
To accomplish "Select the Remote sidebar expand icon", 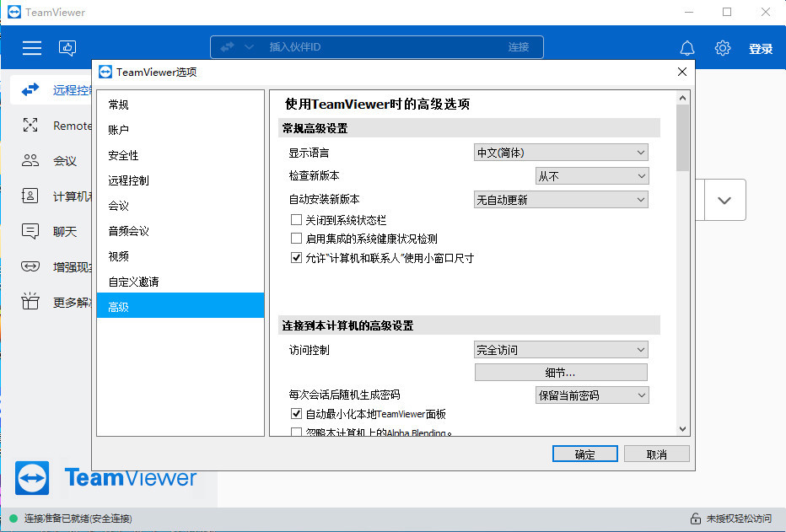I will point(30,126).
